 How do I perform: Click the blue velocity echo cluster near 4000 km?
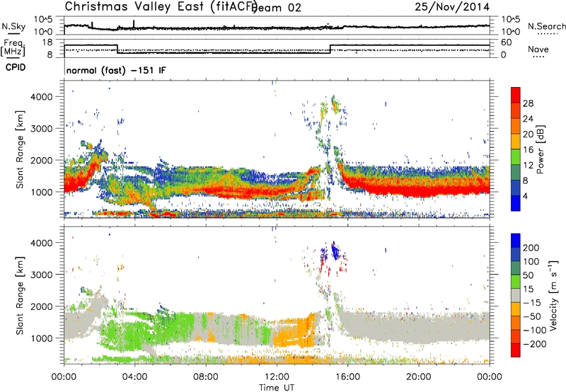click(335, 251)
